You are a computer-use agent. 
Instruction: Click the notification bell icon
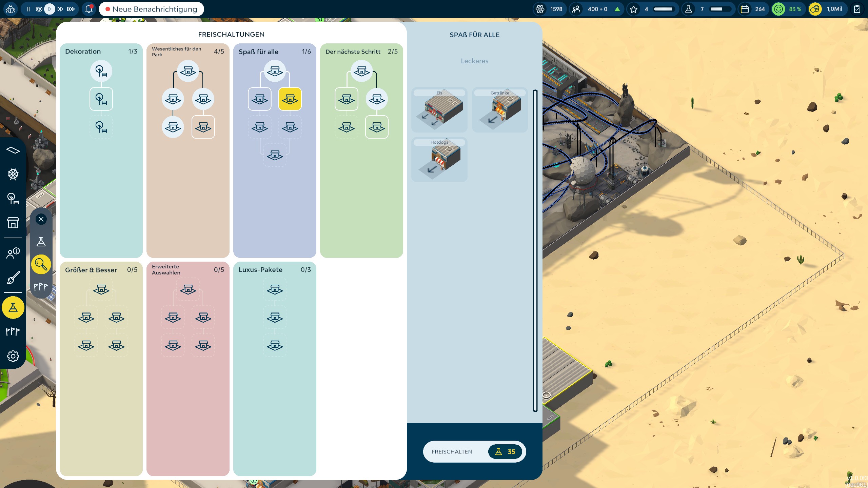89,9
